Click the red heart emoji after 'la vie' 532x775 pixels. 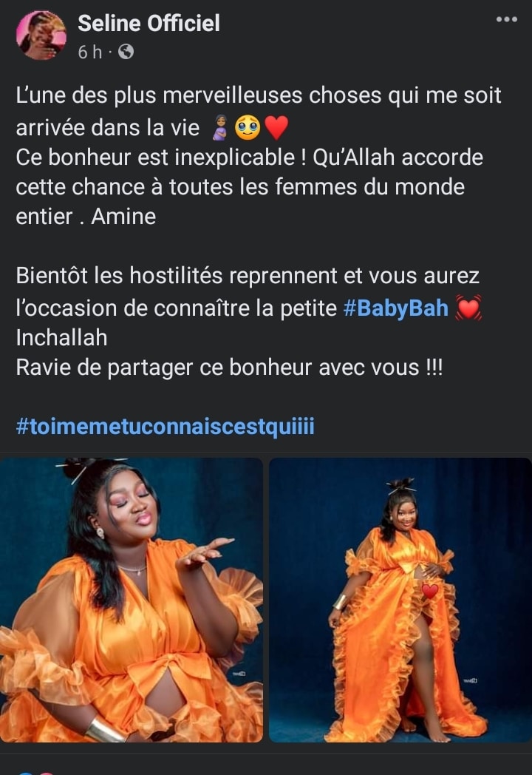(276, 128)
